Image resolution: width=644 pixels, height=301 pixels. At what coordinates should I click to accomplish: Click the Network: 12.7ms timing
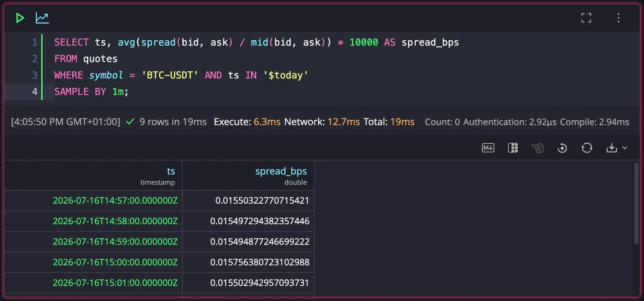tap(322, 122)
